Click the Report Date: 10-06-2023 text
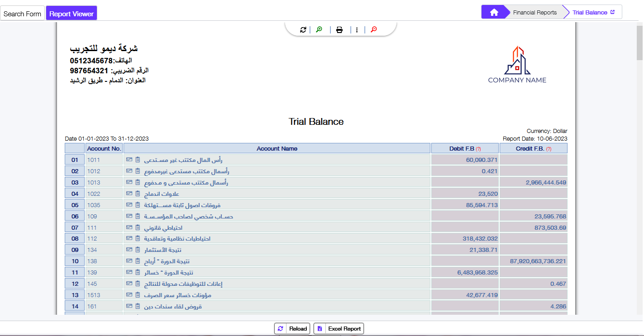 pos(535,139)
